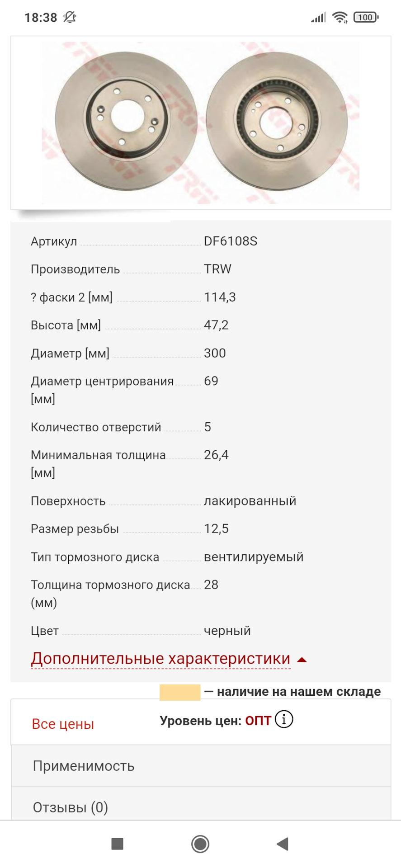Tap the Wi-Fi status icon
The image size is (401, 868).
[340, 18]
